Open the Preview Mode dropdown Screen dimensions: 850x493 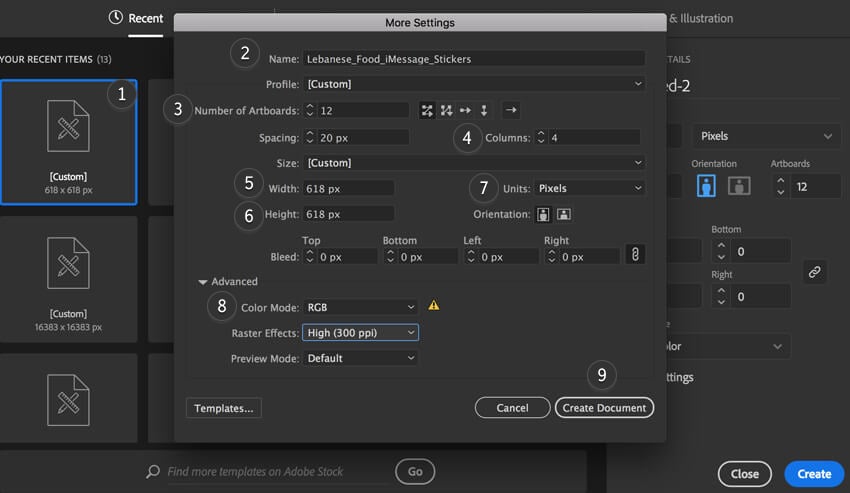pyautogui.click(x=360, y=358)
